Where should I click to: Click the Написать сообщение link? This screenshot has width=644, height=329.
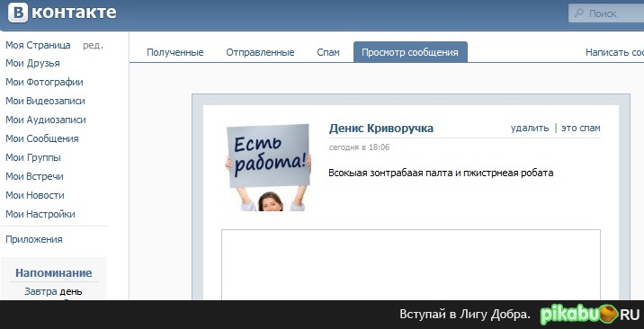614,52
